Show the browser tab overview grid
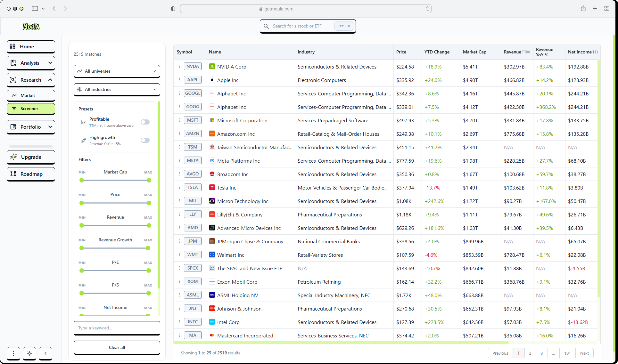618x364 pixels. 606,9
